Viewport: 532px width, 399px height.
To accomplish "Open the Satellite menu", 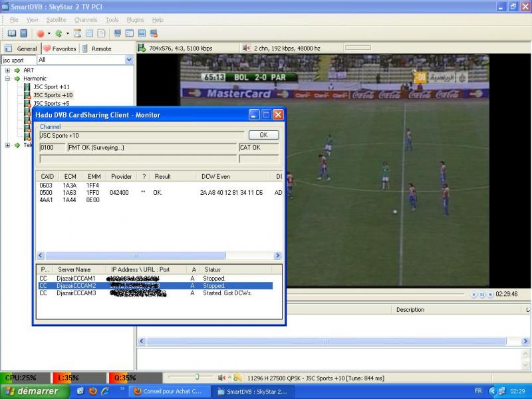I will tap(56, 20).
